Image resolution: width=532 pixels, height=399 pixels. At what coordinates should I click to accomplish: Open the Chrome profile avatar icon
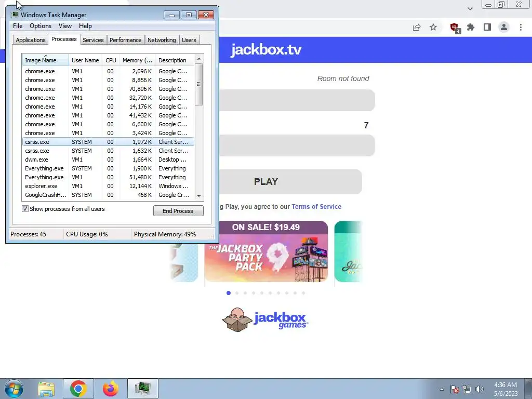[x=504, y=27]
